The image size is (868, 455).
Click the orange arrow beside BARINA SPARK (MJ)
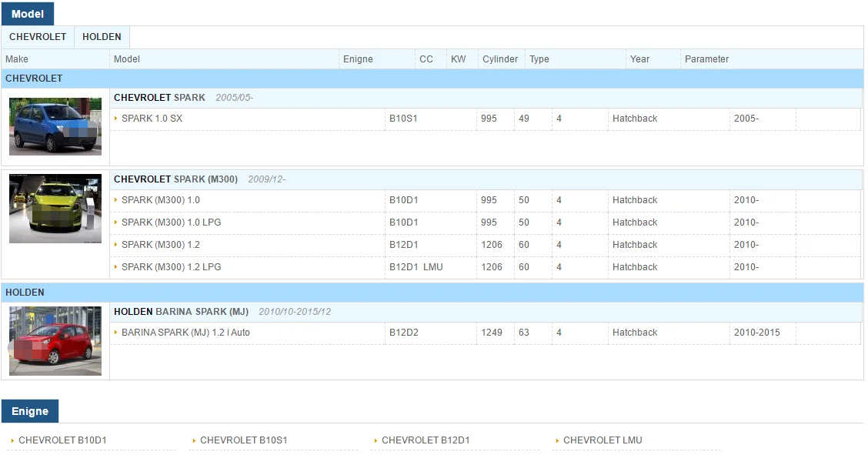coord(115,332)
